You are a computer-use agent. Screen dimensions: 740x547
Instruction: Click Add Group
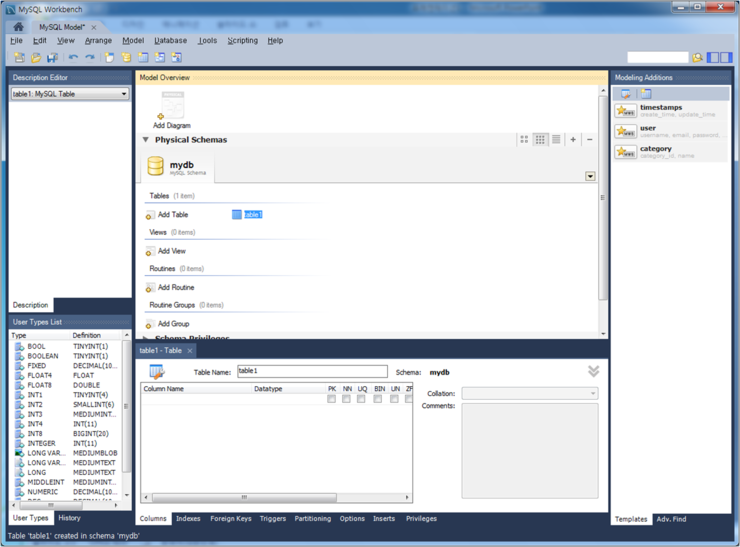point(168,324)
